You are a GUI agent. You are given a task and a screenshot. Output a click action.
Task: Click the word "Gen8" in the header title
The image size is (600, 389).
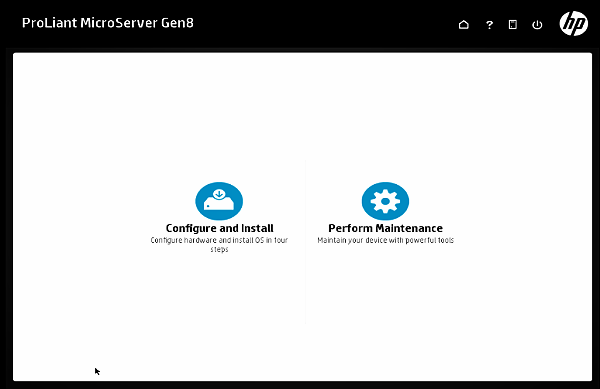[x=177, y=23]
